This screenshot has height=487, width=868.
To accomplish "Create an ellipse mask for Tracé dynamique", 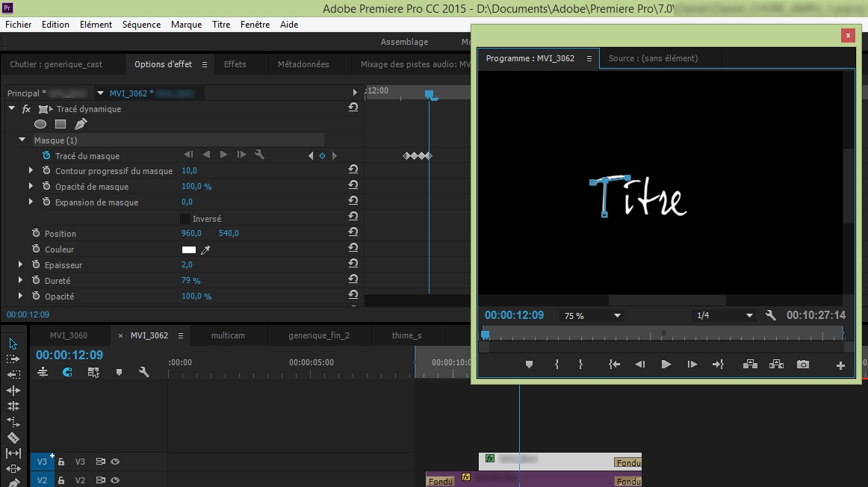I will click(x=40, y=124).
